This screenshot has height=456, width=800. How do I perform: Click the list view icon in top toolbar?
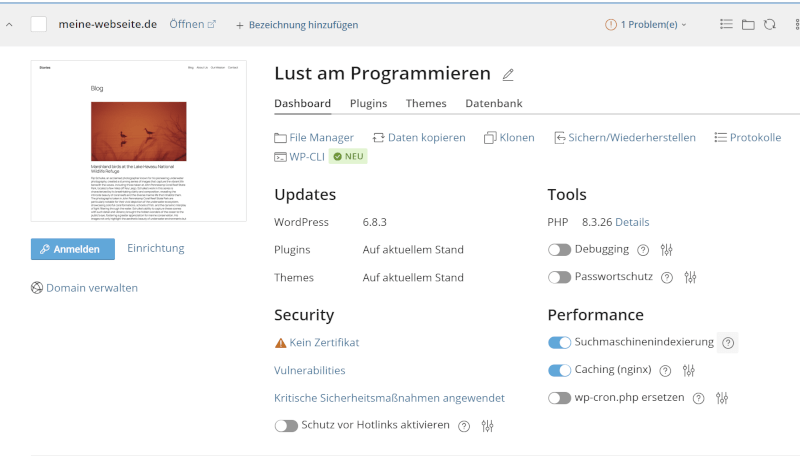[x=726, y=24]
